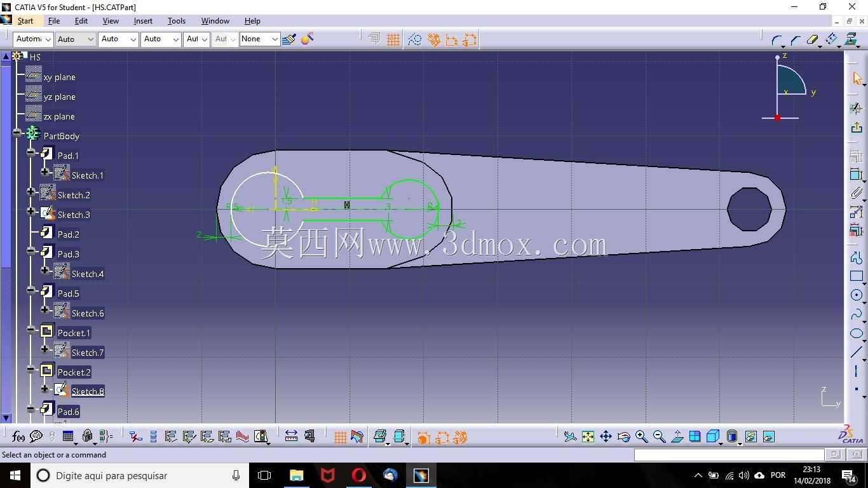This screenshot has width=868, height=488.
Task: Collapse the Pad.3 tree node
Action: (31, 251)
